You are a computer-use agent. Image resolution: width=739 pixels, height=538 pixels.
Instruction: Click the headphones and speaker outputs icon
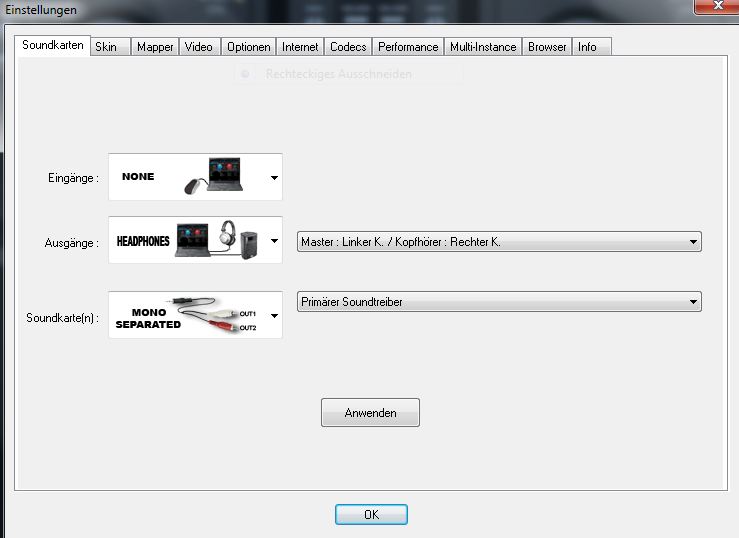(x=217, y=240)
